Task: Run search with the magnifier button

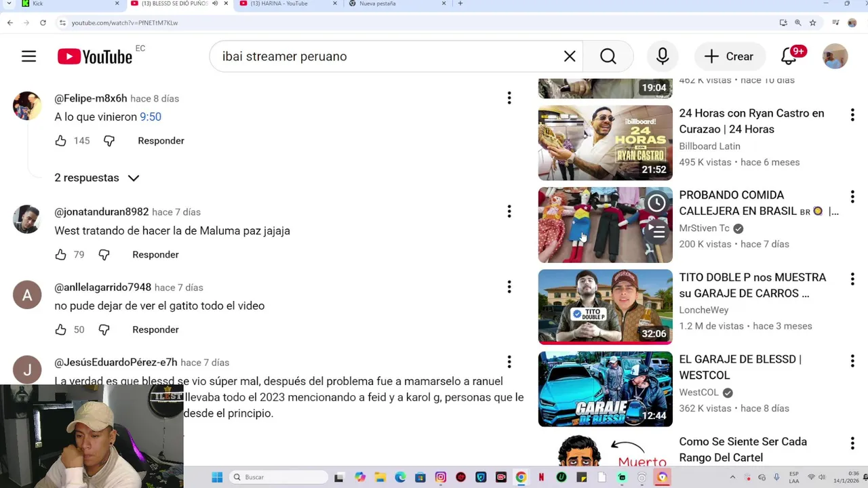Action: 608,56
